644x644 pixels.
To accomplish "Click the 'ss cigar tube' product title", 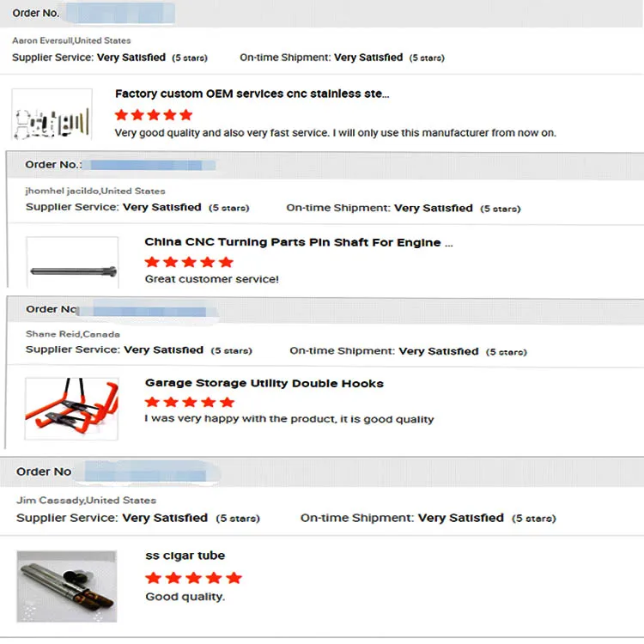I will (185, 556).
